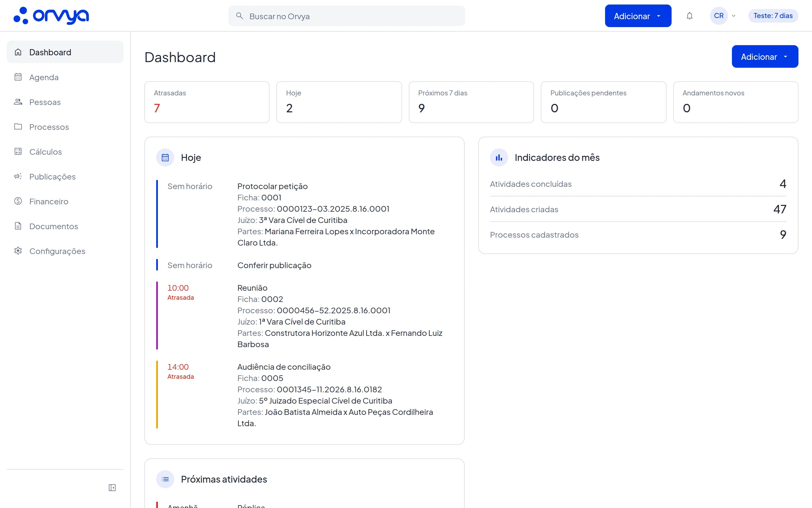Click the Indicadores do mês chart icon
This screenshot has height=508, width=812.
click(499, 157)
